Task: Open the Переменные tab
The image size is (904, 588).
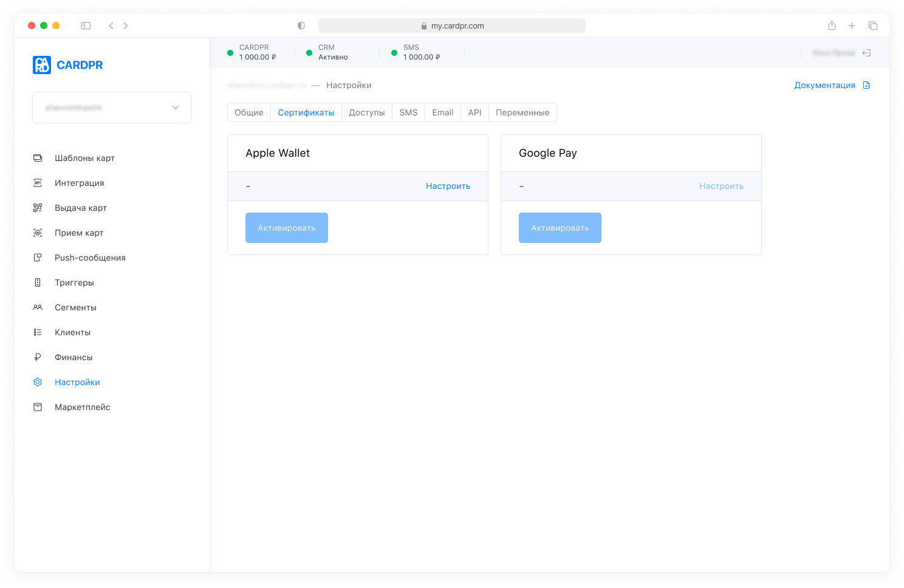Action: (522, 112)
